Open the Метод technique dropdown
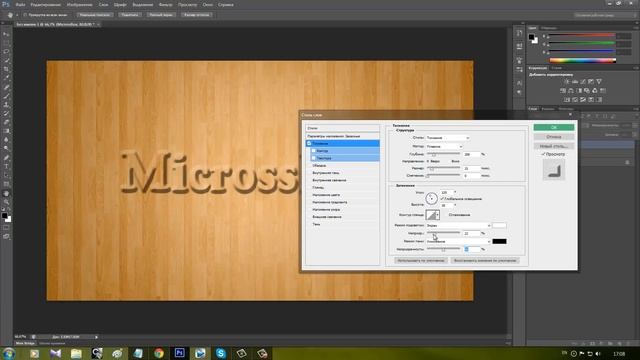 [444, 146]
